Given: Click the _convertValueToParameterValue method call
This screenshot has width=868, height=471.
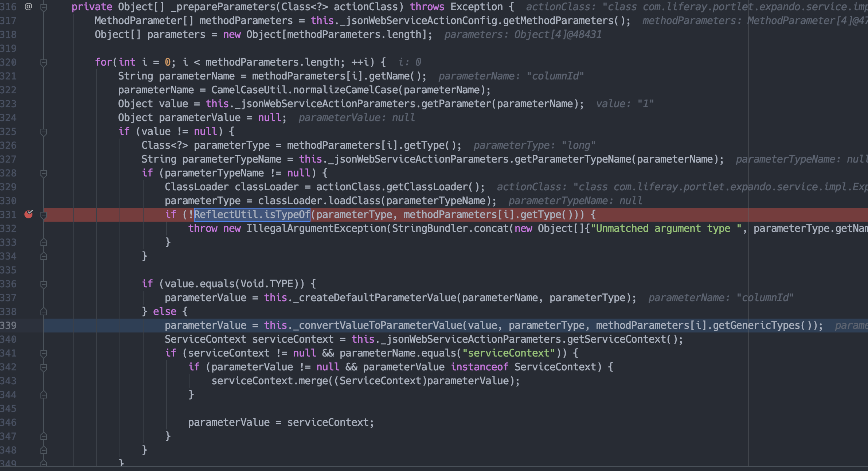Looking at the screenshot, I should (377, 326).
